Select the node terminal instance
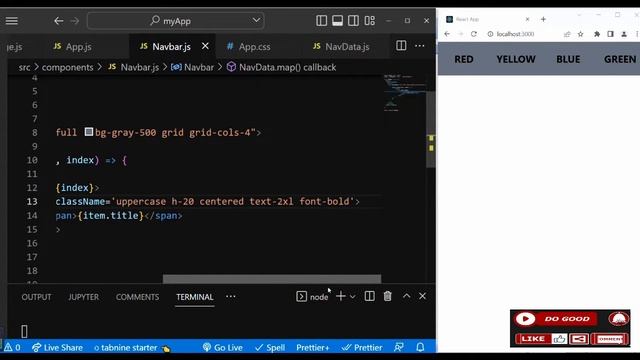 pos(312,297)
